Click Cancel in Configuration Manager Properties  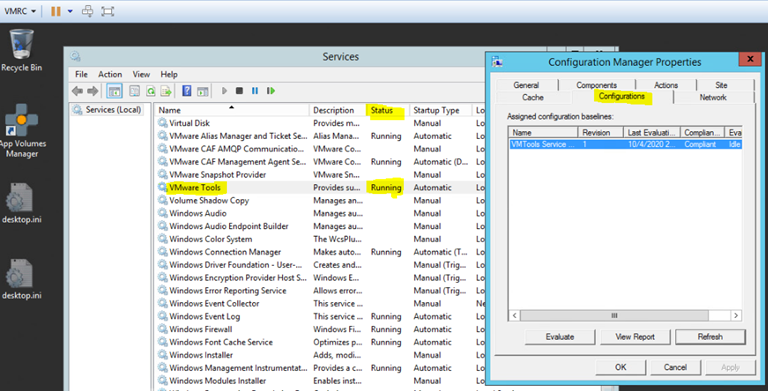[675, 367]
